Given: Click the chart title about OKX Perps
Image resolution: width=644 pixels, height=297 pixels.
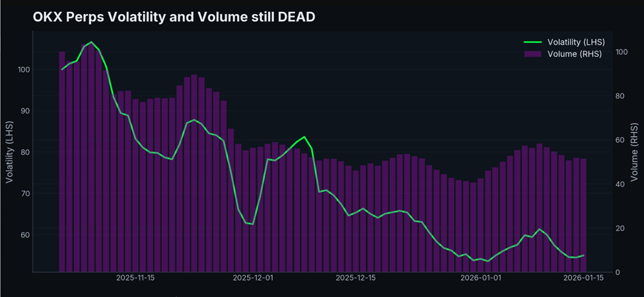Looking at the screenshot, I should click(174, 17).
